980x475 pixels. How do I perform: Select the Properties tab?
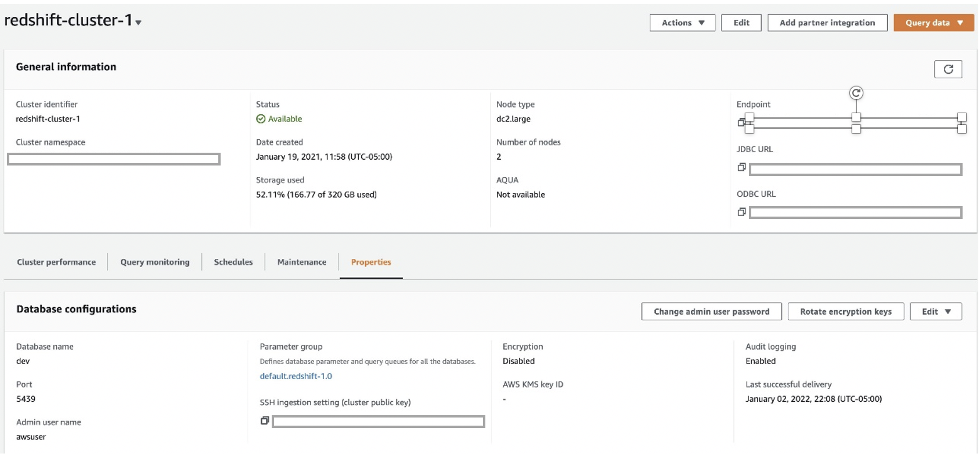click(371, 262)
